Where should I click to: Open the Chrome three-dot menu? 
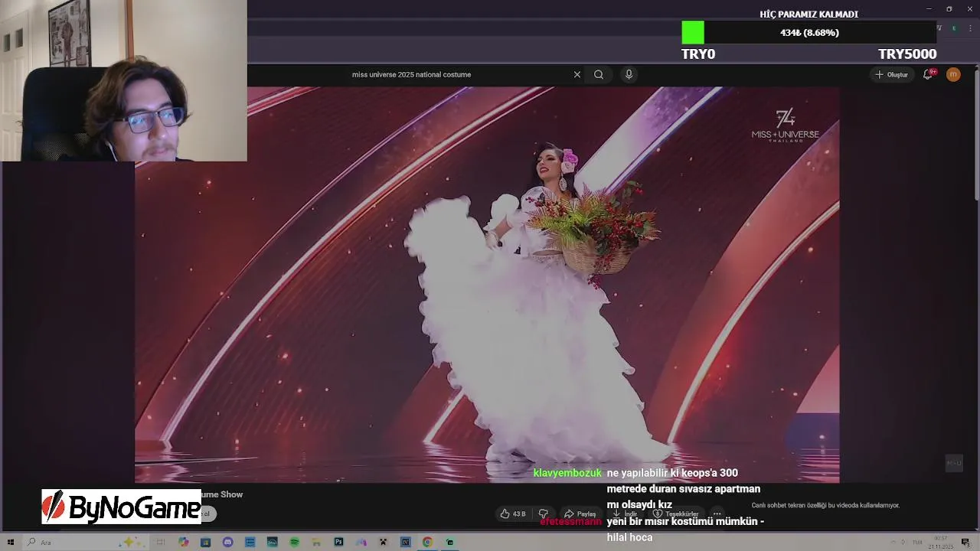tap(969, 28)
